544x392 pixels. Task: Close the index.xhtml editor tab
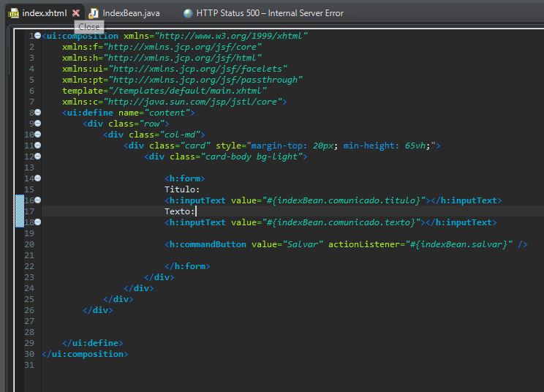(x=75, y=13)
